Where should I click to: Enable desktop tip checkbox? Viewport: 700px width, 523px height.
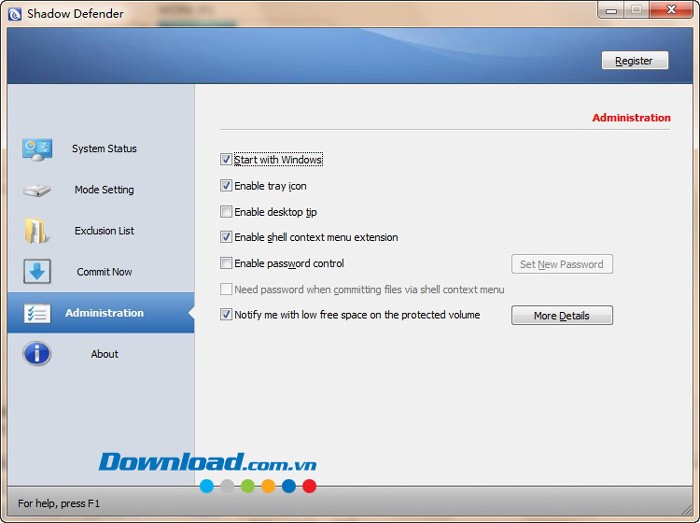click(226, 212)
